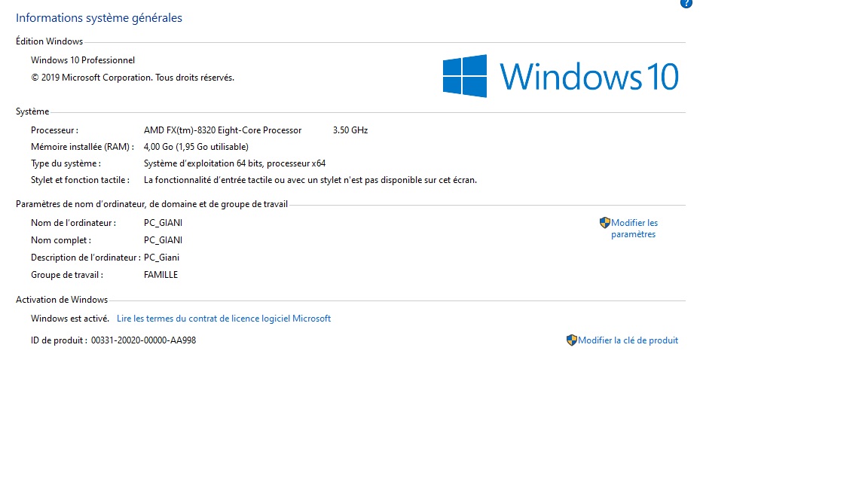
Task: Select the 4,00 Go (1,95 Go utilisable) value
Action: 196,147
